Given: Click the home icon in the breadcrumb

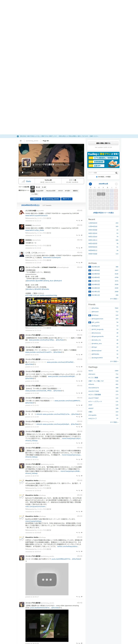Looking at the screenshot, I should click(21, 141).
